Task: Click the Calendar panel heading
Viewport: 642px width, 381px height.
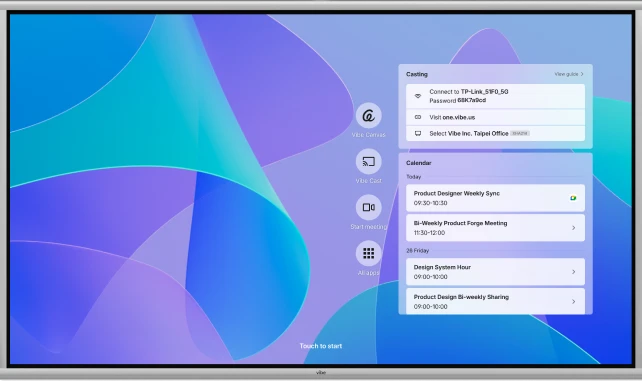Action: (418, 163)
